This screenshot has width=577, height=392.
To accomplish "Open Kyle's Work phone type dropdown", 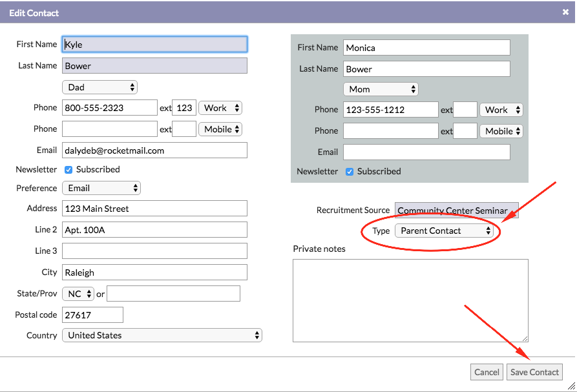I will click(x=220, y=108).
